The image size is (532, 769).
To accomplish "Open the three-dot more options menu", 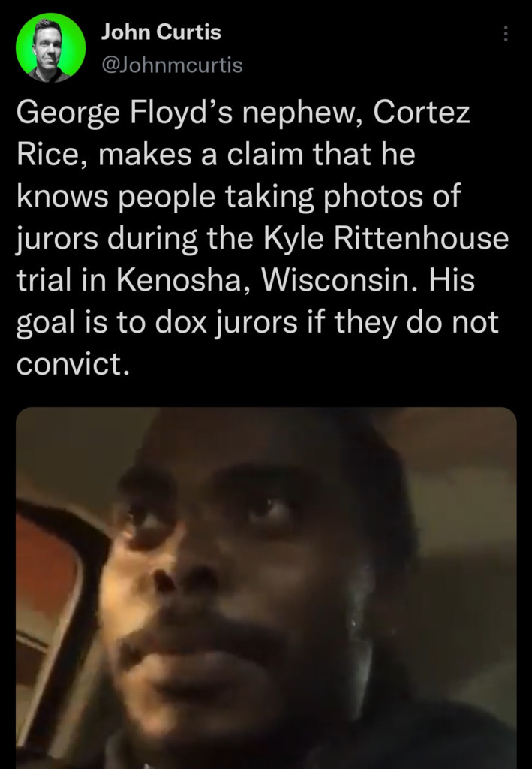I will (506, 33).
